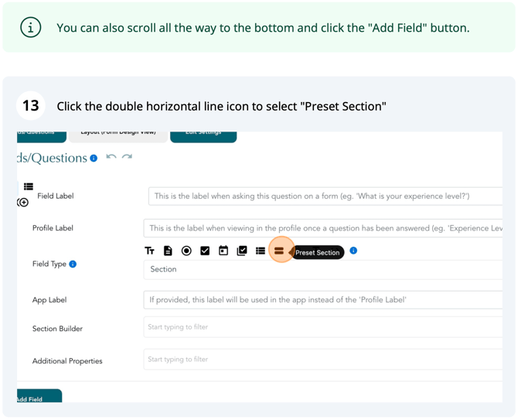
Task: Open the Section Builder filter dropdown
Action: pos(323,327)
